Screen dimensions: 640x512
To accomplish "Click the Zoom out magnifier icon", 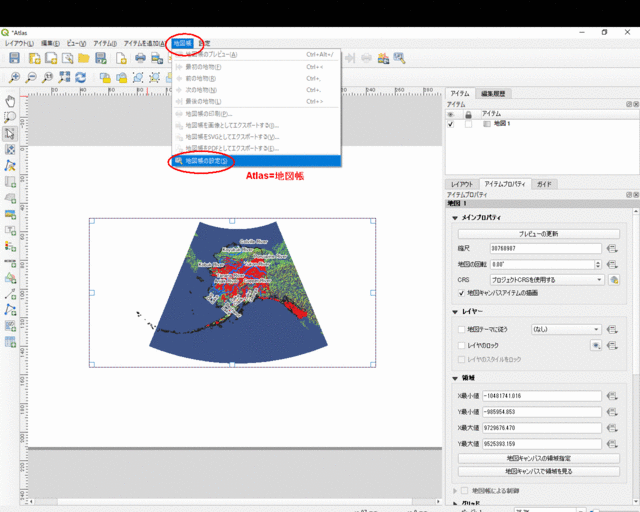I will (31, 77).
